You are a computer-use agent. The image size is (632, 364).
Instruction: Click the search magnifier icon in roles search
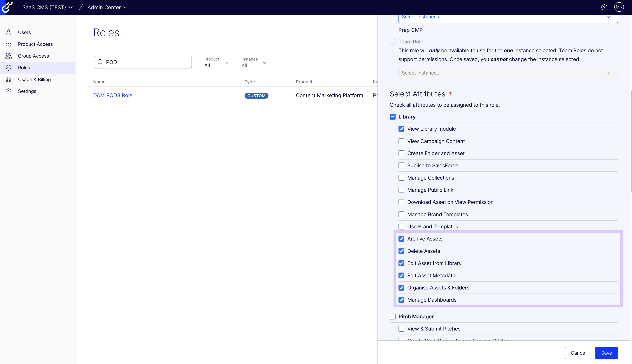click(x=100, y=62)
